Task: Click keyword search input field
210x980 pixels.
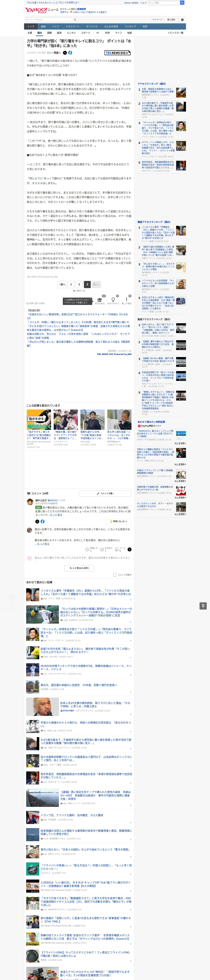Action: pyautogui.click(x=49, y=20)
